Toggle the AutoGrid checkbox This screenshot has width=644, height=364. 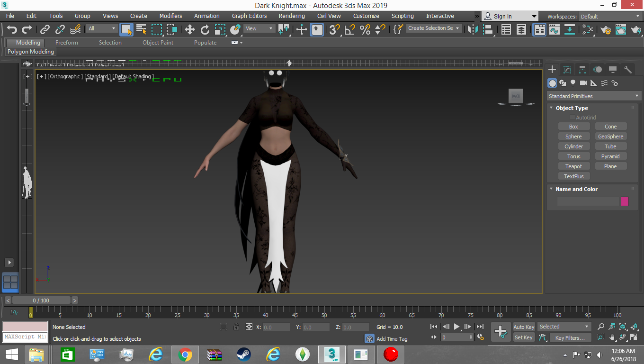(x=572, y=117)
